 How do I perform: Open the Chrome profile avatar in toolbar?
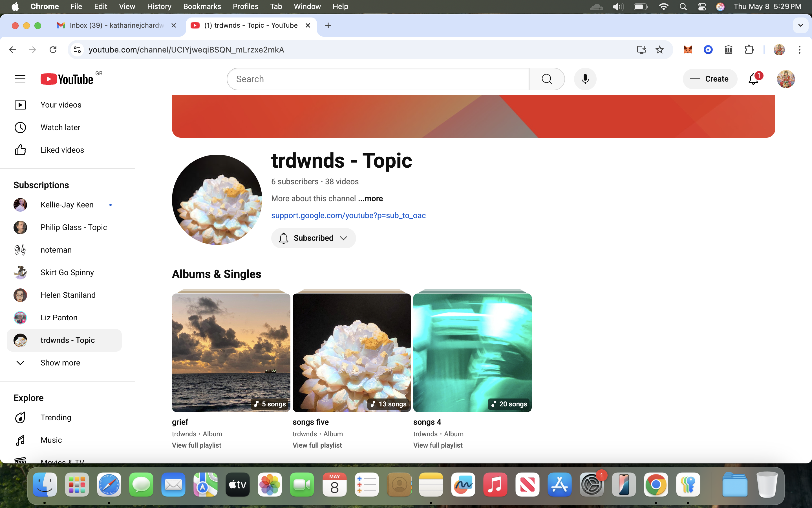coord(779,50)
